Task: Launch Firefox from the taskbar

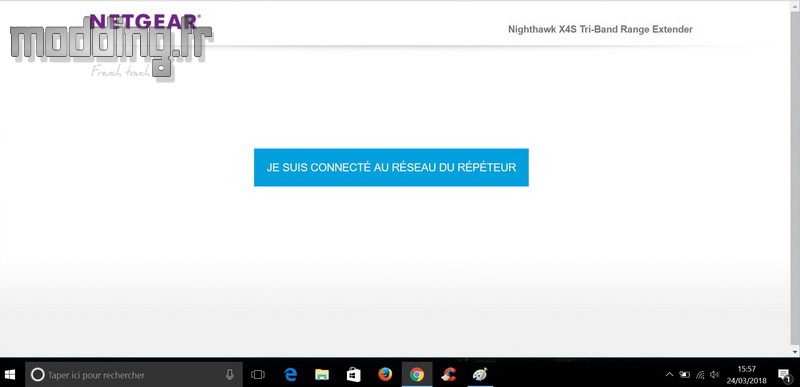Action: point(385,375)
